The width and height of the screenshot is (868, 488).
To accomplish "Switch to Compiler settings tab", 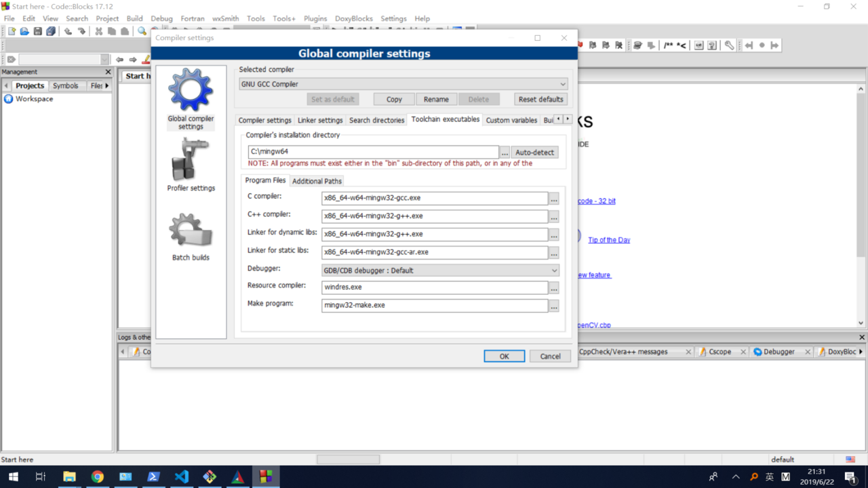I will click(x=264, y=120).
